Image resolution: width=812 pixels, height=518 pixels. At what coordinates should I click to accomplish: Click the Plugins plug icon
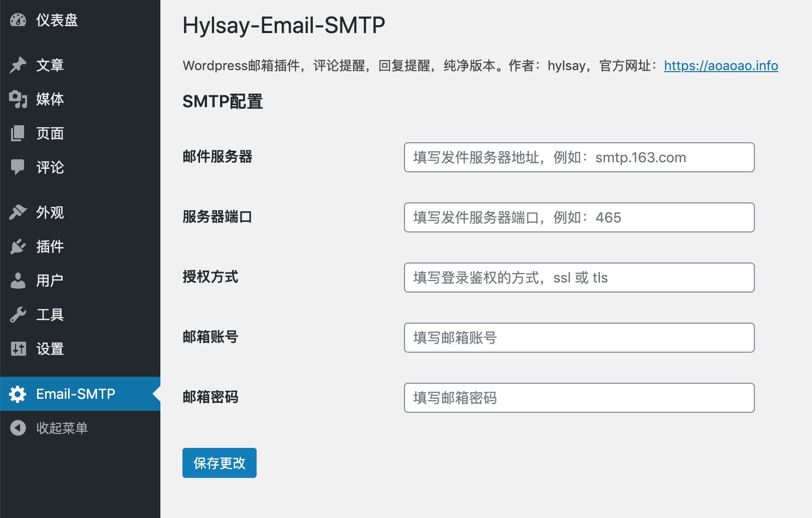(x=18, y=246)
